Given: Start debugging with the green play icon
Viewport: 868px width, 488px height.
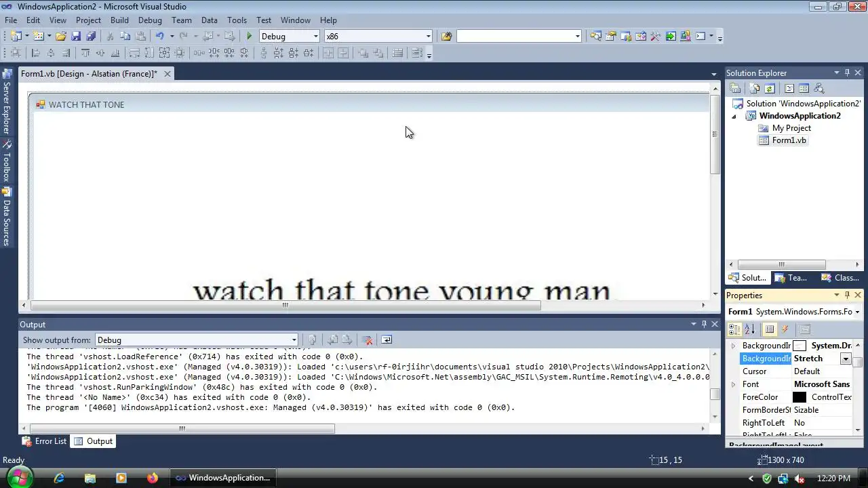Looking at the screenshot, I should click(x=250, y=36).
